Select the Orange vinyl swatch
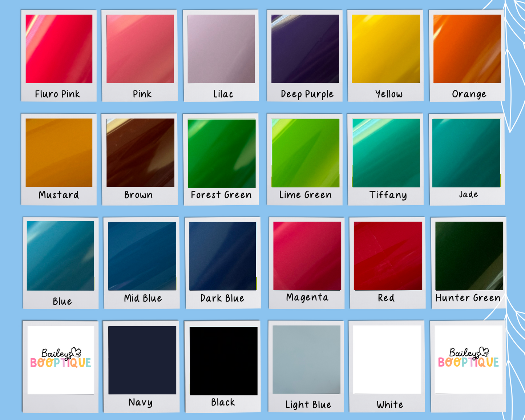Screen dimensions: 525x420 pyautogui.click(x=467, y=49)
